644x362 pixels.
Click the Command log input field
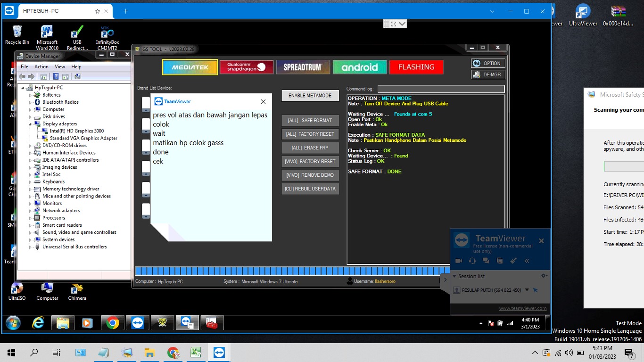[441, 89]
